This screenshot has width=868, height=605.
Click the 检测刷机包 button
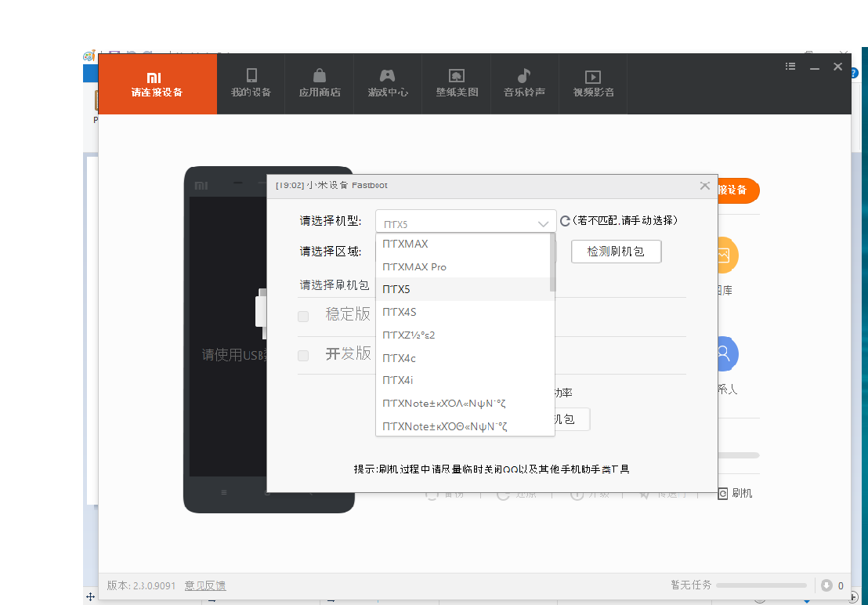pos(616,252)
